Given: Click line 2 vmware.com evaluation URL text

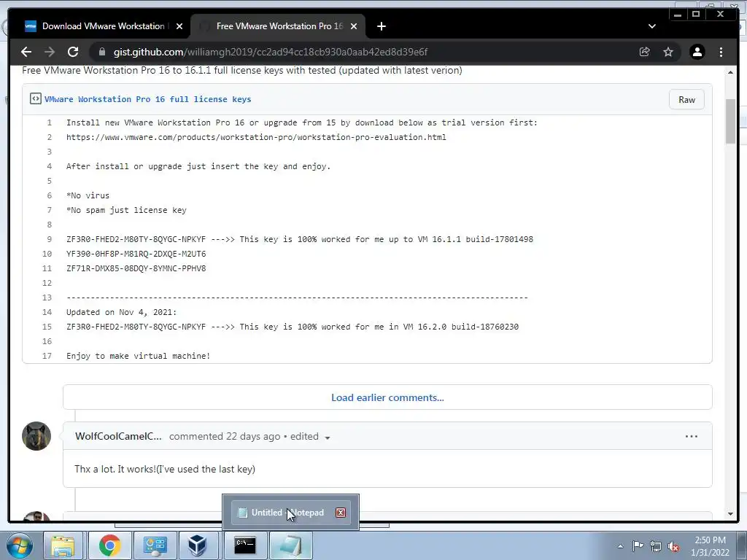Looking at the screenshot, I should tap(256, 137).
